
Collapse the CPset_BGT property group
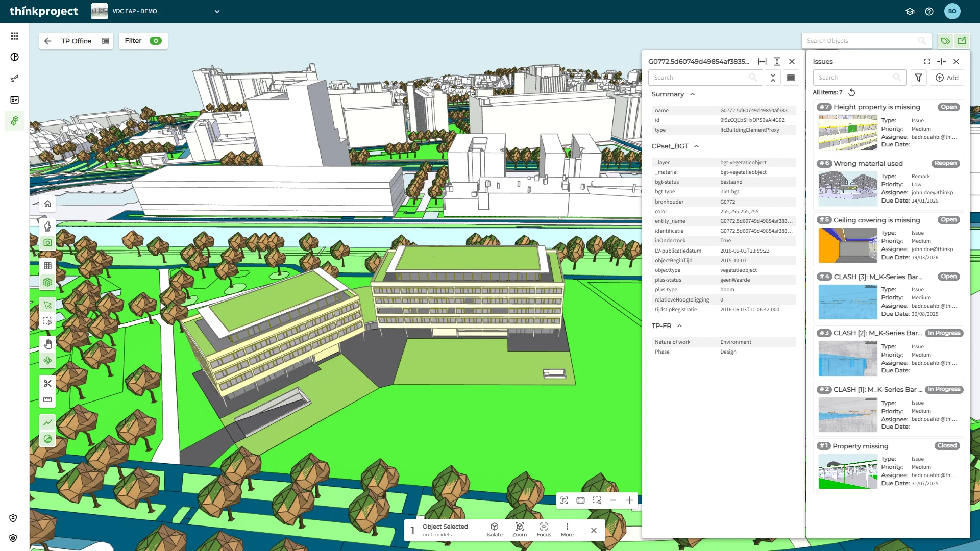696,146
